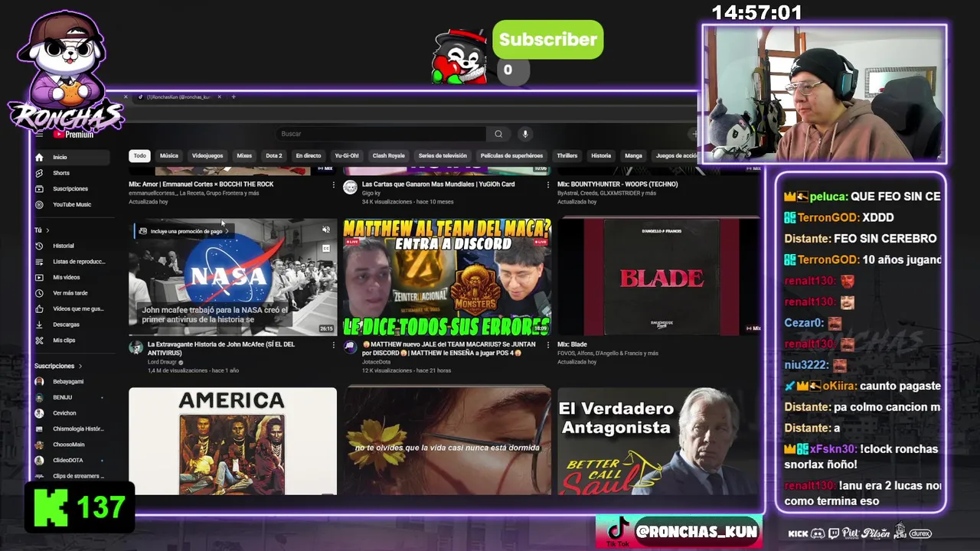Open YouTube Music from sidebar
The width and height of the screenshot is (980, 551).
pos(73,204)
